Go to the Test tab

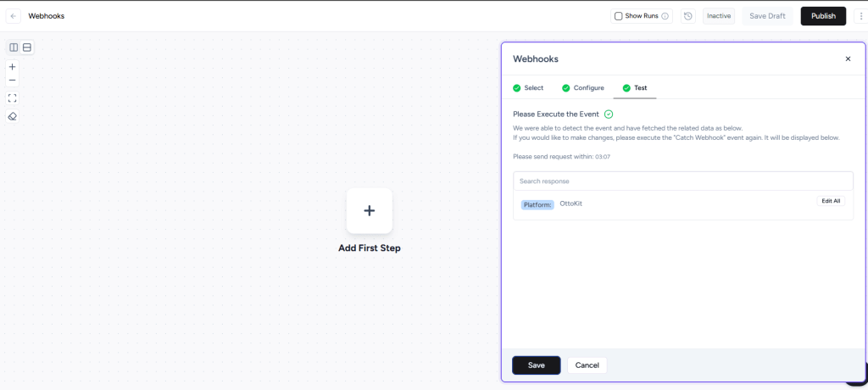(x=635, y=88)
